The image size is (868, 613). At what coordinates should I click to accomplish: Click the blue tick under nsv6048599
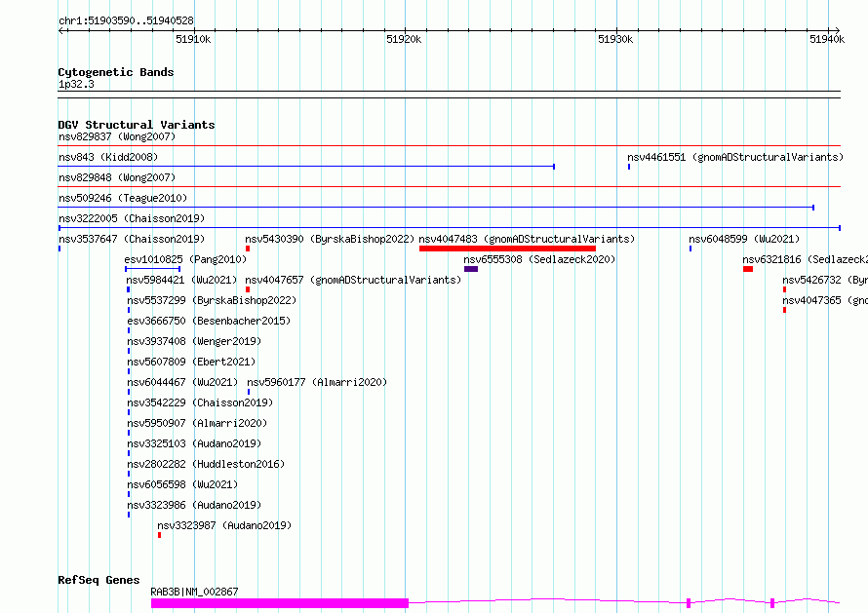pos(690,249)
